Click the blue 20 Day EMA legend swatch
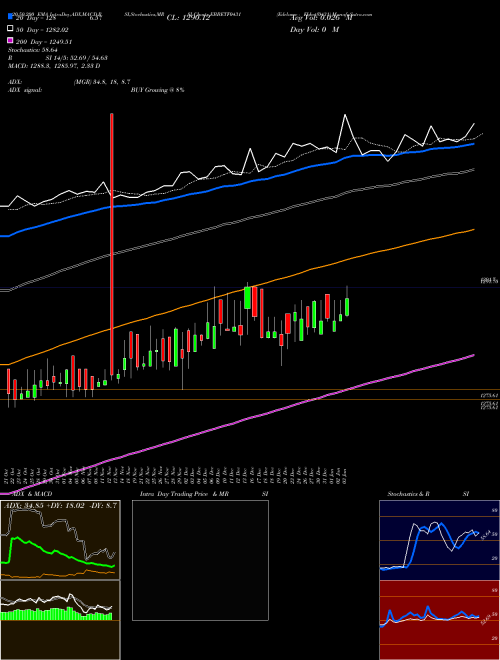 pos(10,18)
